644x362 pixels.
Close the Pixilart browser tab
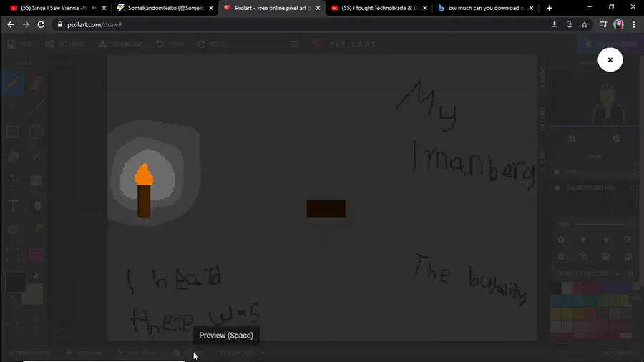tap(318, 8)
